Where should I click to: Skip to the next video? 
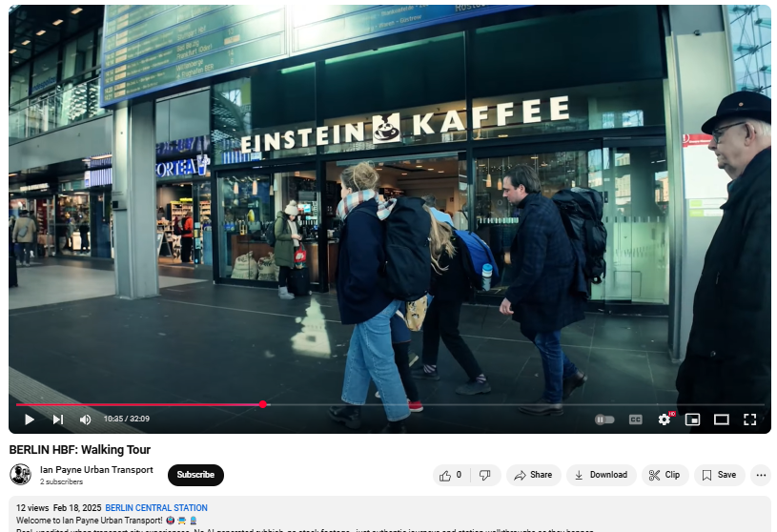click(x=58, y=419)
